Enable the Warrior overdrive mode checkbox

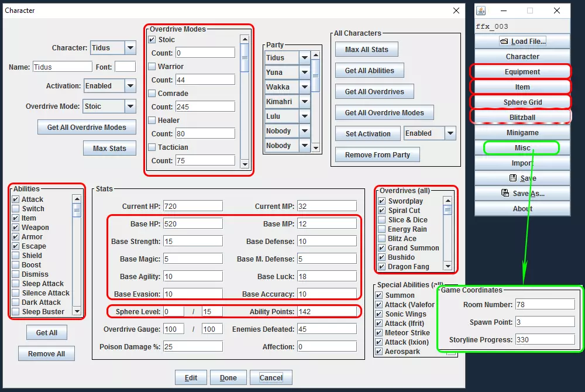152,66
